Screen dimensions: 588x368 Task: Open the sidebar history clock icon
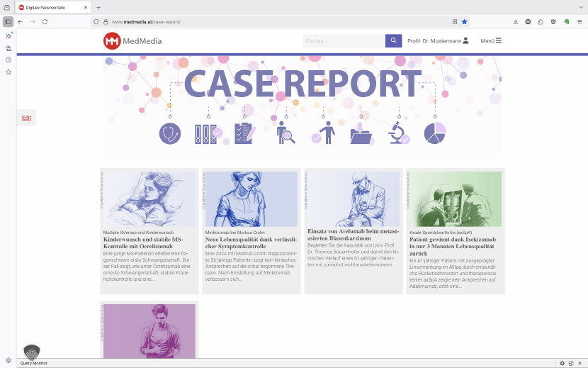point(9,60)
